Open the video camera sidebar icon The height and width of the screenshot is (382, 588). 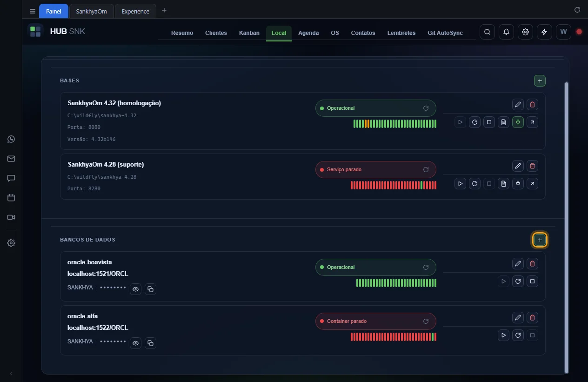[11, 217]
